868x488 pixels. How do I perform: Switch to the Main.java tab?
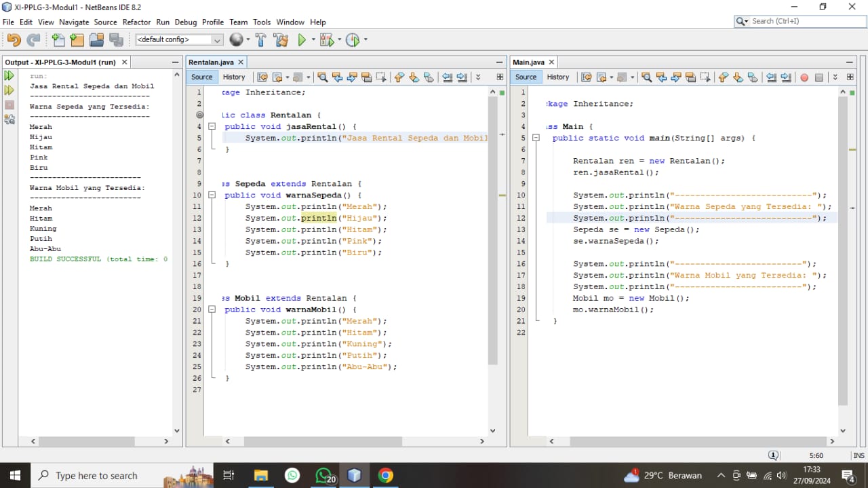(529, 62)
